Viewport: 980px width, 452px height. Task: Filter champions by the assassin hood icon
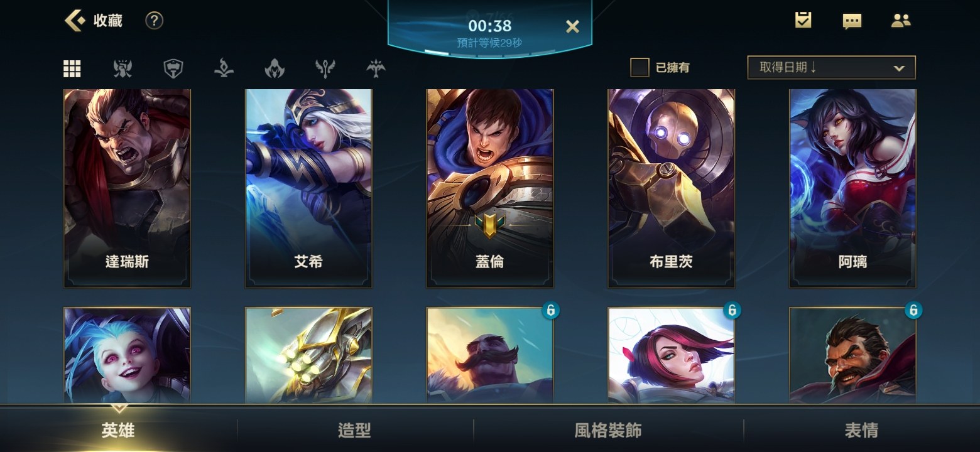tap(275, 68)
